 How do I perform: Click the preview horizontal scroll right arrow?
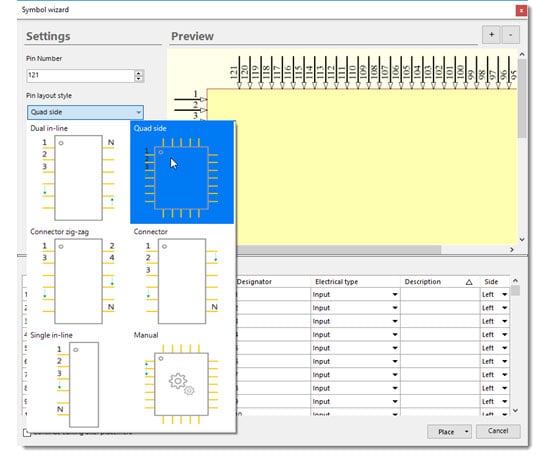coord(511,250)
